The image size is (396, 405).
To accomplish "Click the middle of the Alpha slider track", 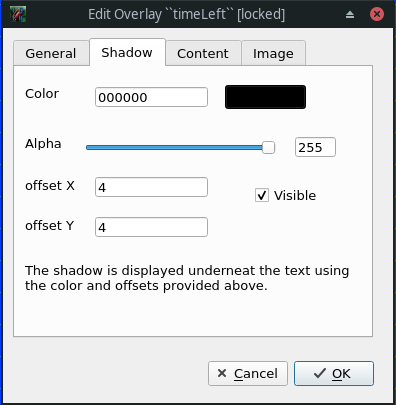I will (180, 147).
